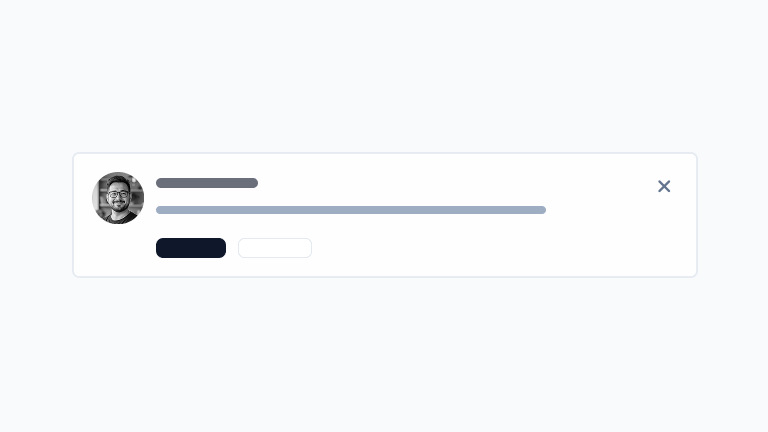Hit the cross icon at card's right
768x432 pixels.
click(x=664, y=186)
